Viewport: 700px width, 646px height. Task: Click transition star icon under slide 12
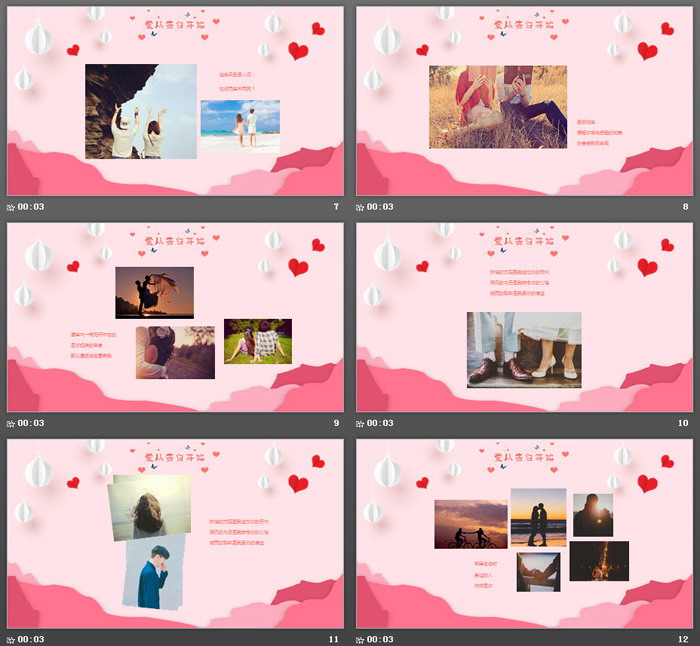tap(360, 639)
